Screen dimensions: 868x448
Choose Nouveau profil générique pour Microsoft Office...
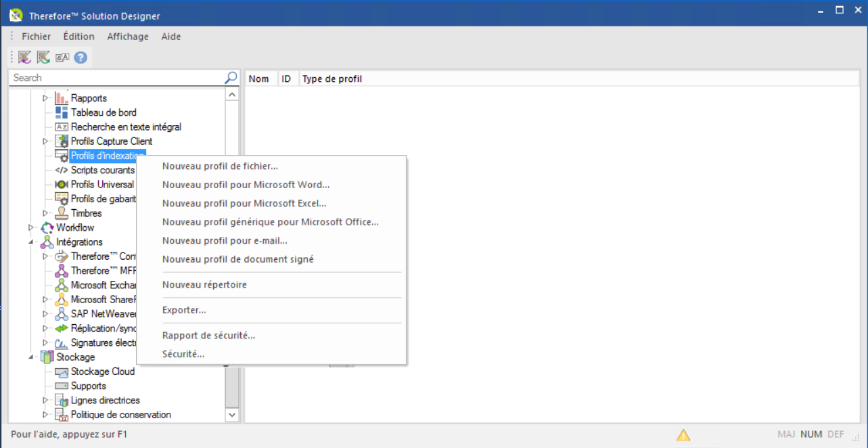[x=271, y=222]
